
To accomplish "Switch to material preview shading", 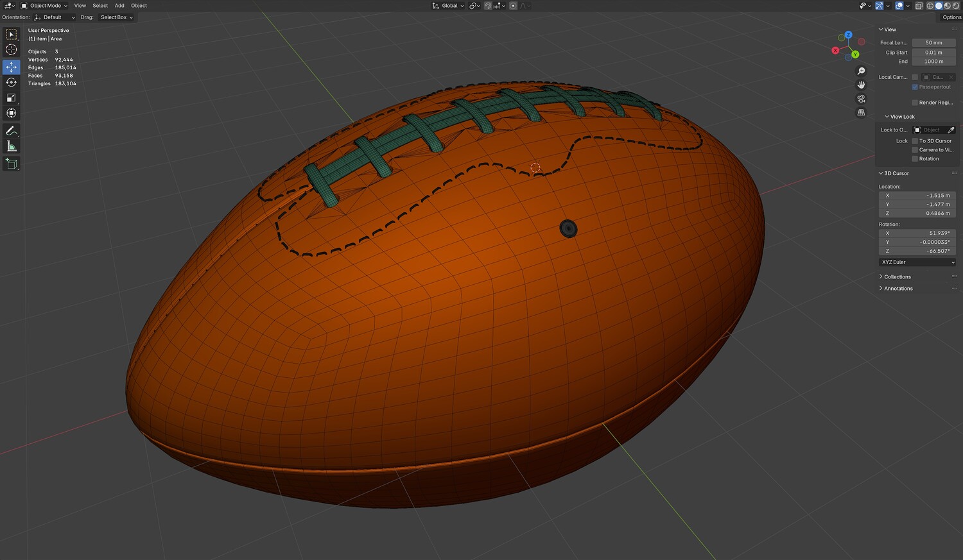I will (x=947, y=6).
